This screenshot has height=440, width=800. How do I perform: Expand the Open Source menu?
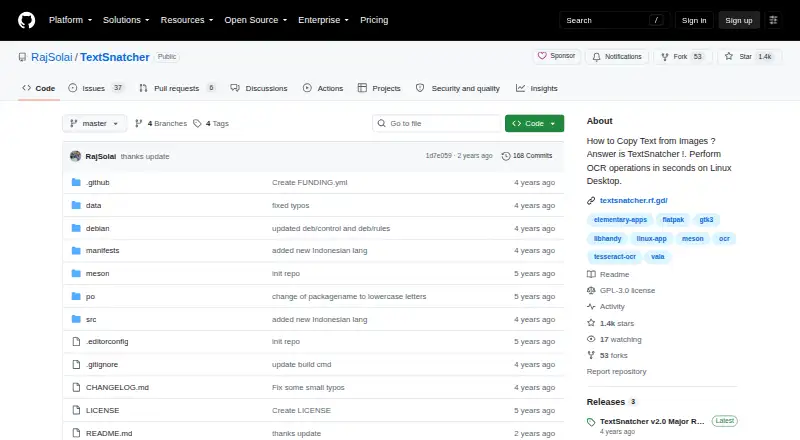point(256,20)
